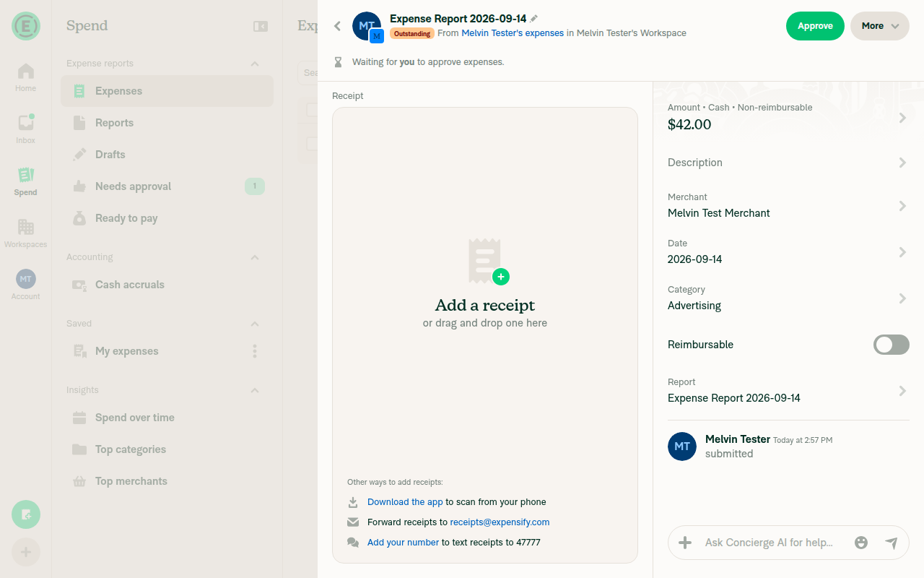Open Melvin Tester's expenses link
Viewport: 924px width, 578px height.
pos(513,33)
